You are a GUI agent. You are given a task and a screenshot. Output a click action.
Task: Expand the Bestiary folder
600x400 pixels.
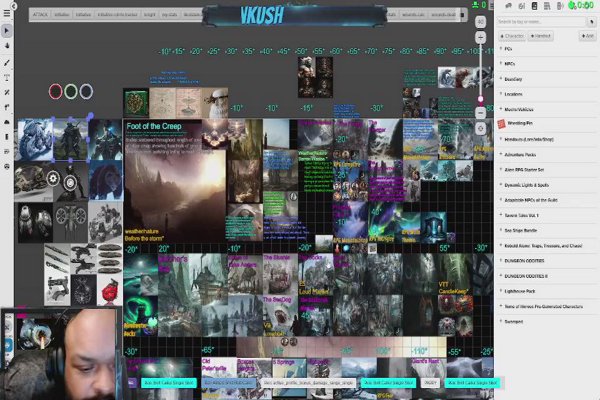point(546,79)
